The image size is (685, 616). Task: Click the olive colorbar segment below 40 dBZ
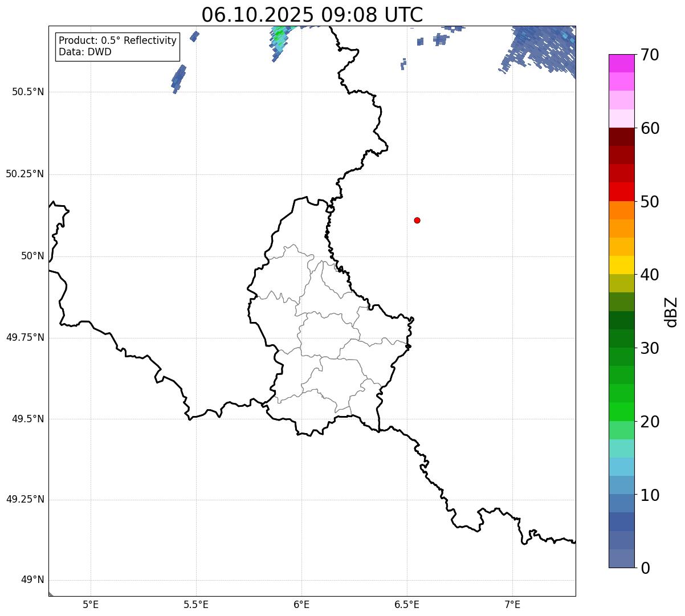[621, 283]
